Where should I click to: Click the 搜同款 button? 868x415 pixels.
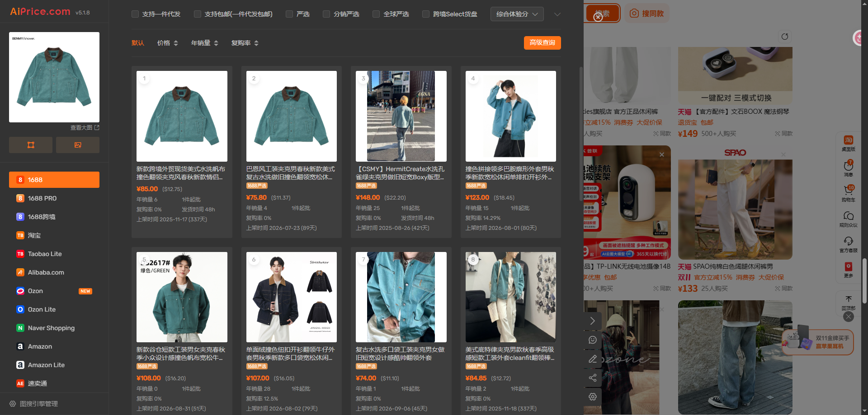click(x=647, y=14)
